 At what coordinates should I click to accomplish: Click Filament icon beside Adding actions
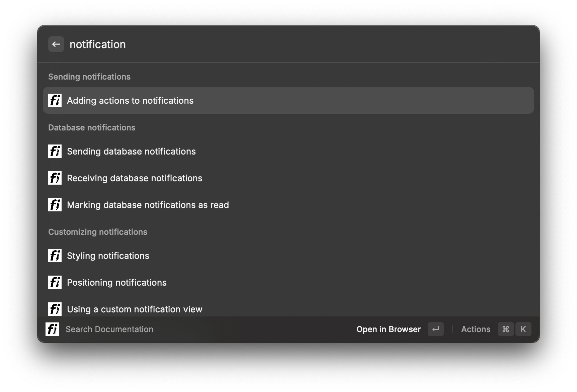(55, 100)
